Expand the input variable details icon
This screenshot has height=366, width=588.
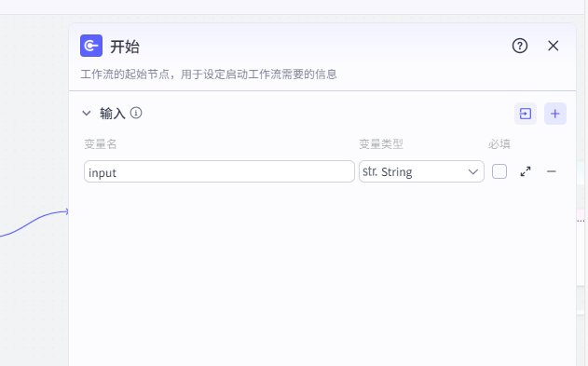[x=526, y=171]
